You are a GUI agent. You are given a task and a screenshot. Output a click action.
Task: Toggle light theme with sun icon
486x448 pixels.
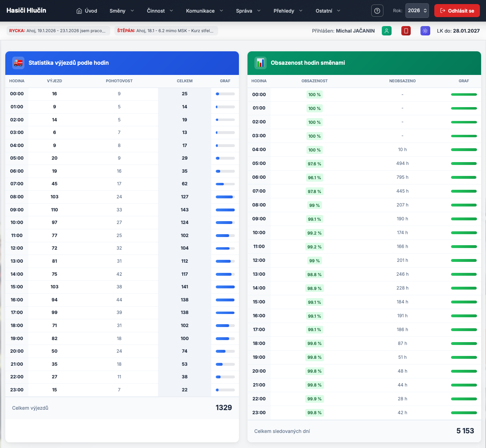click(425, 31)
